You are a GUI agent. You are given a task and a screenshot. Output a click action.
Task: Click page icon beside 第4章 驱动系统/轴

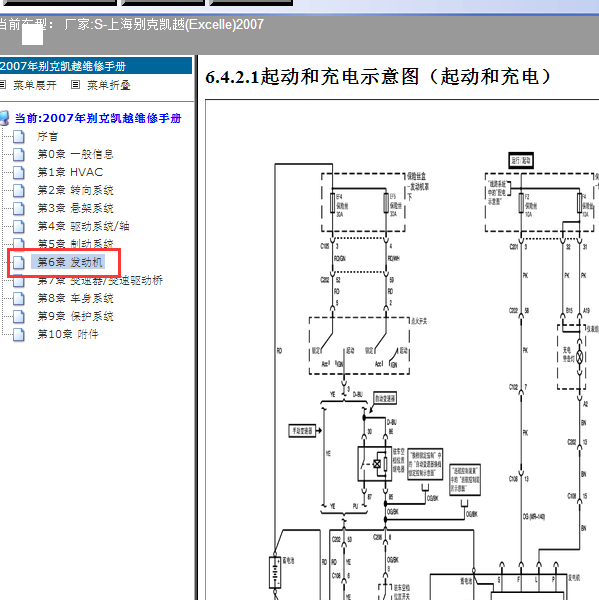[x=19, y=226]
